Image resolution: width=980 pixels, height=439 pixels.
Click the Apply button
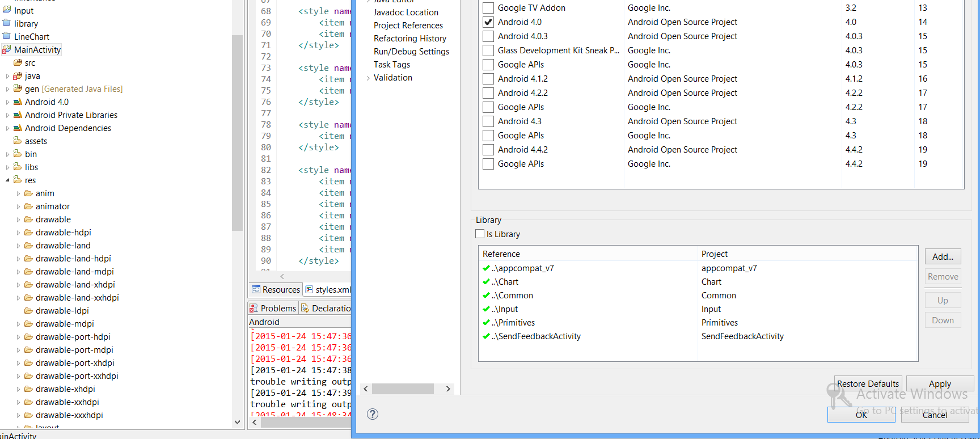pos(940,384)
